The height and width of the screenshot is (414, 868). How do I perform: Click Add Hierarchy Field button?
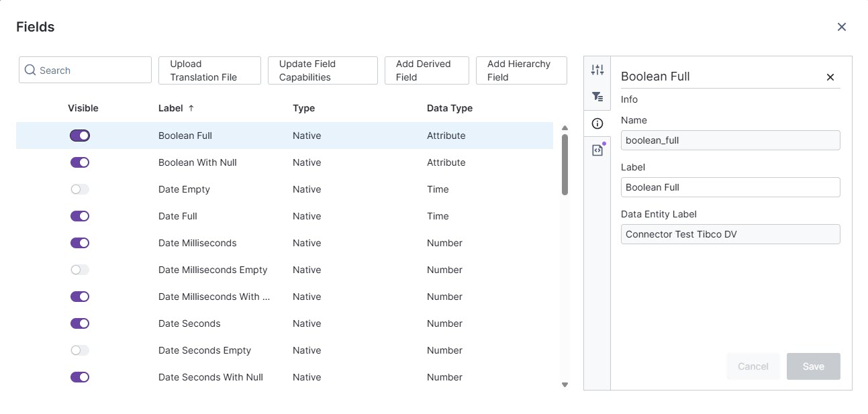[x=522, y=70]
